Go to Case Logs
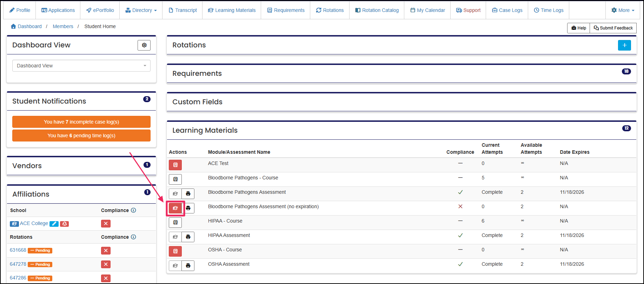The image size is (644, 284). (507, 10)
